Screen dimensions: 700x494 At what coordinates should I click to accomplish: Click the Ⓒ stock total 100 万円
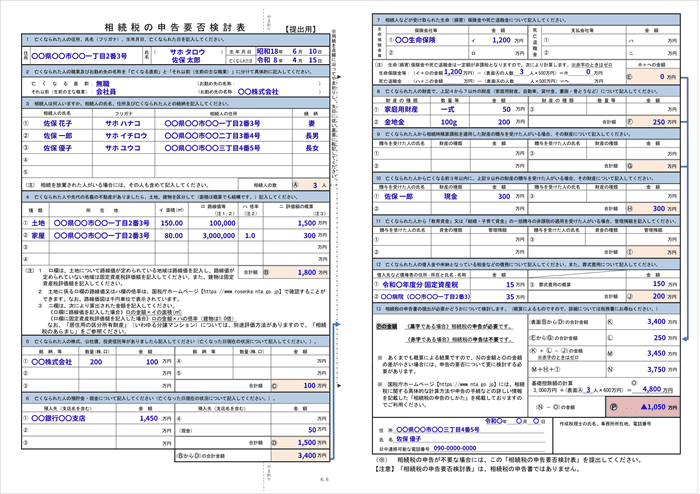tap(300, 385)
